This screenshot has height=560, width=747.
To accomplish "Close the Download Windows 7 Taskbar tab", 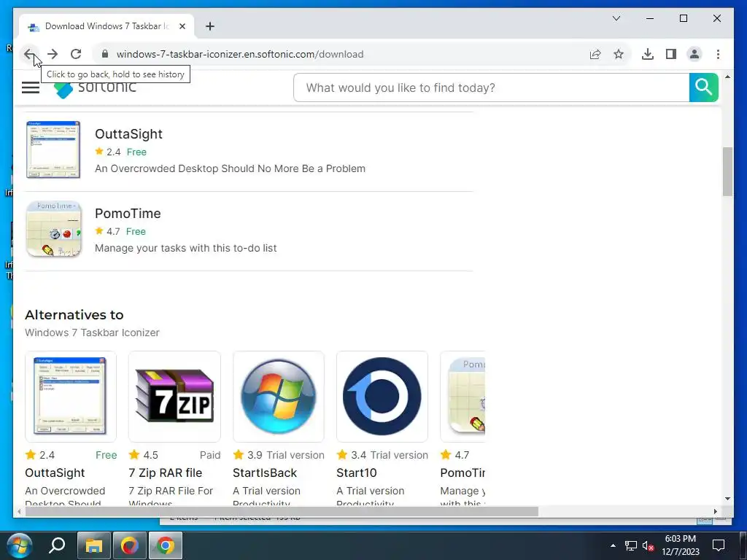I will [182, 26].
